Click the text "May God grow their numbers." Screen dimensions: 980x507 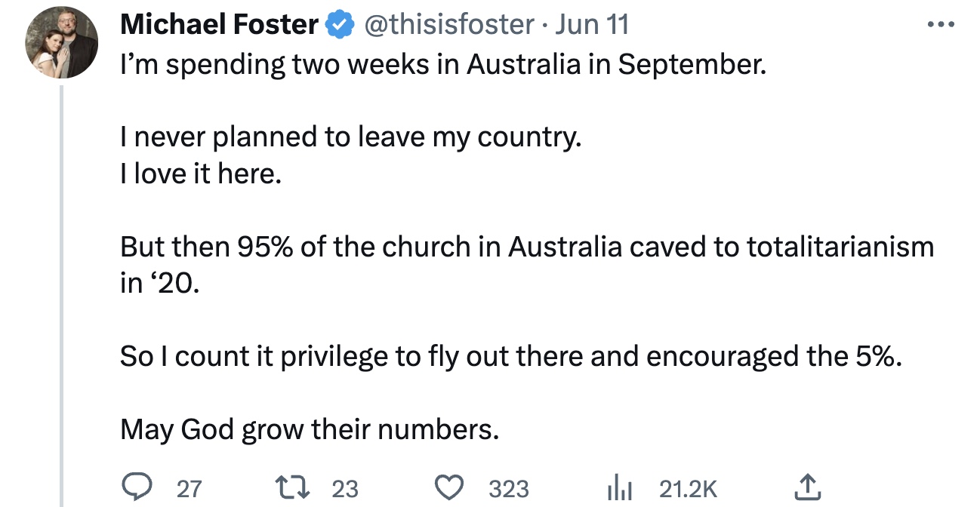click(310, 429)
